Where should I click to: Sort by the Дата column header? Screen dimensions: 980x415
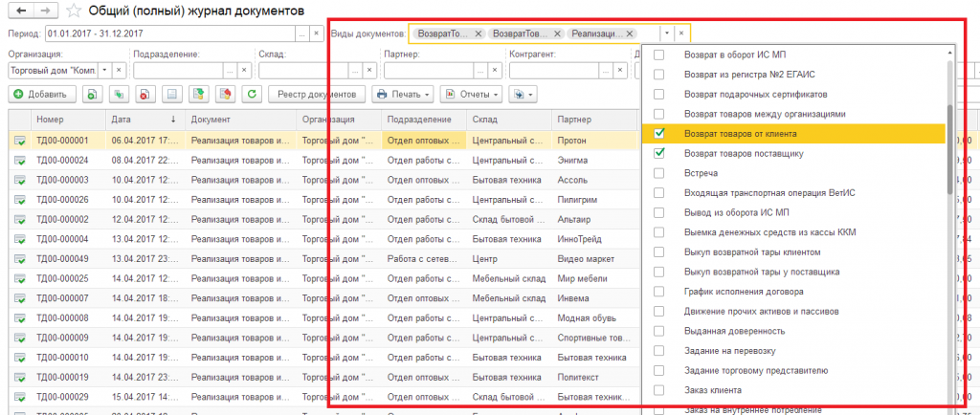pos(146,120)
